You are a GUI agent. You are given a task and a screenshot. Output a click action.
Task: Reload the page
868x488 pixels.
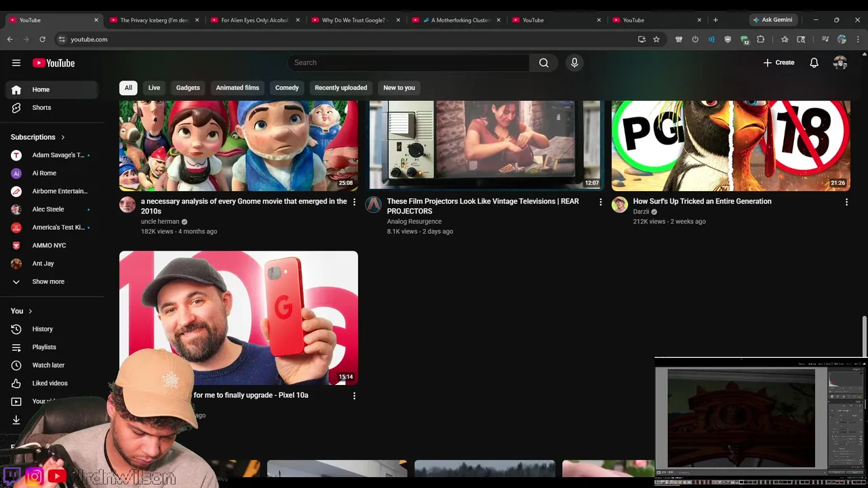[42, 39]
